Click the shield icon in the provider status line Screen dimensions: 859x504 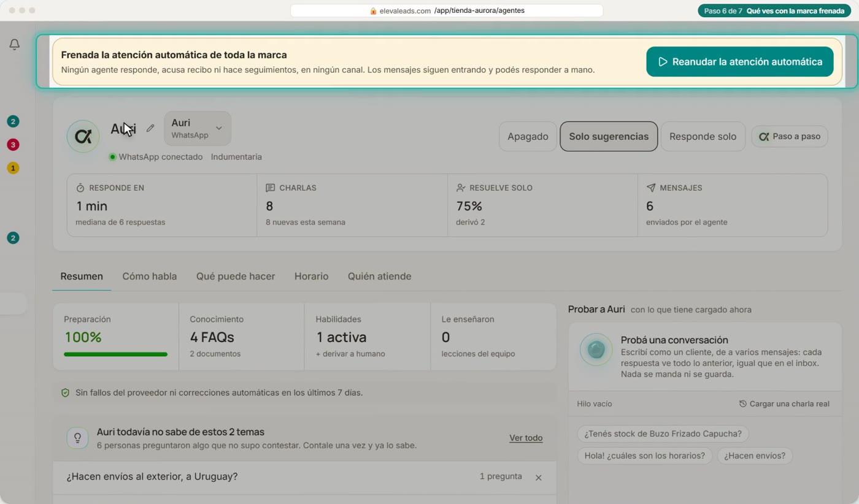point(66,392)
